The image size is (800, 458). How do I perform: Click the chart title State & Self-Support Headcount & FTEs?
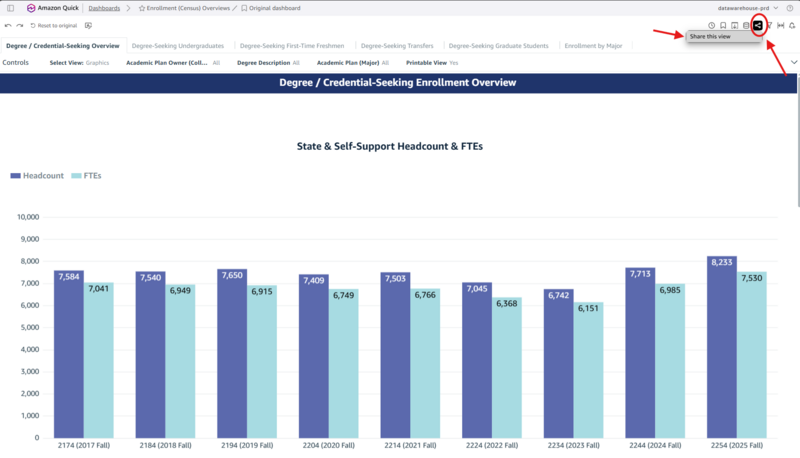pos(390,146)
